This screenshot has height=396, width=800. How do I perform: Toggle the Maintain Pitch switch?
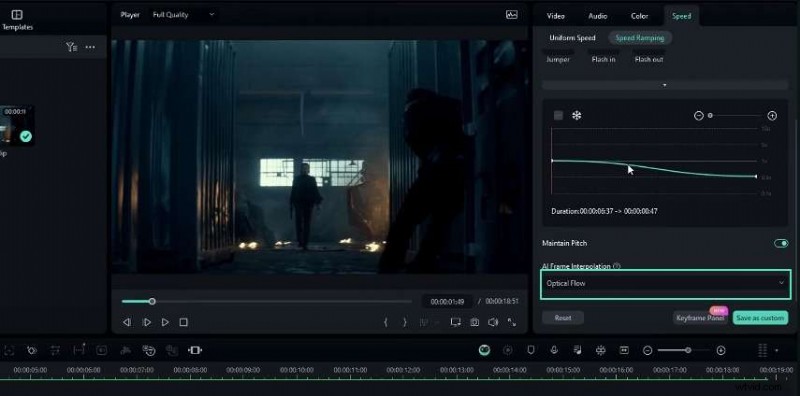[x=781, y=243]
